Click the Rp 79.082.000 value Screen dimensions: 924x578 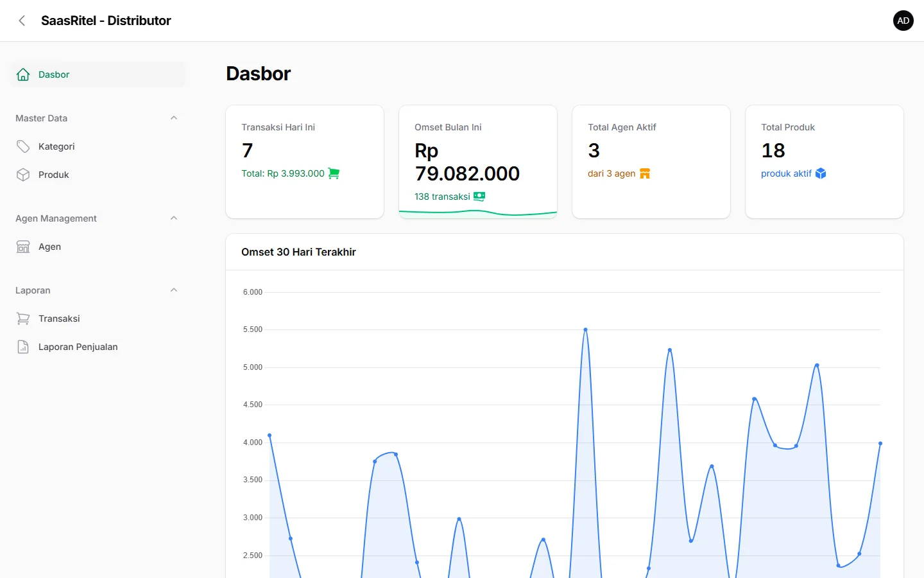point(467,162)
